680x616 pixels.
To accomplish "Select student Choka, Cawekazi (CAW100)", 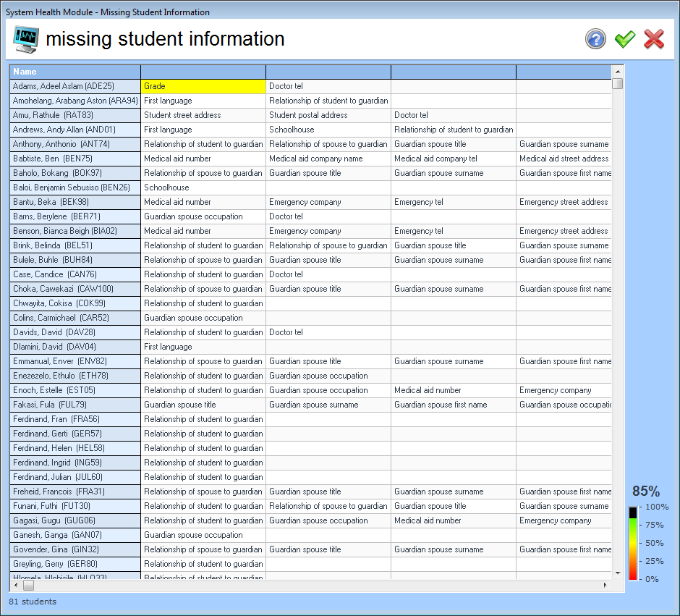I will pos(75,289).
